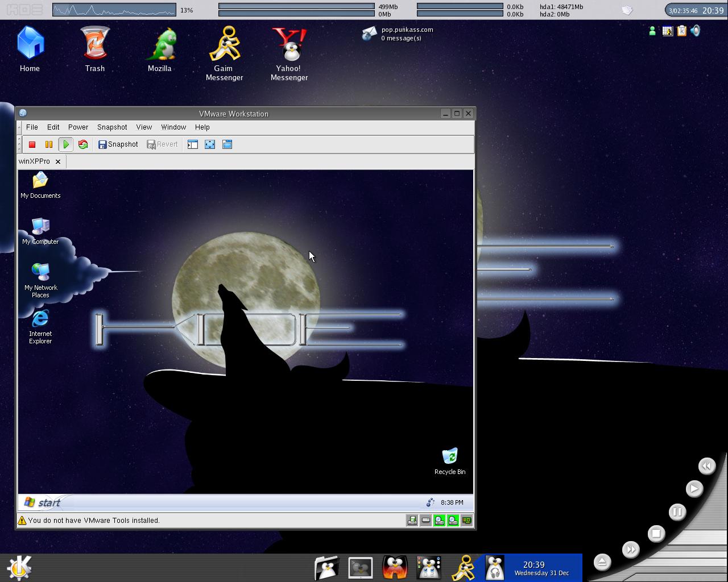The width and height of the screenshot is (728, 582).
Task: Suspend the virtual machine with pause icon
Action: coord(49,144)
